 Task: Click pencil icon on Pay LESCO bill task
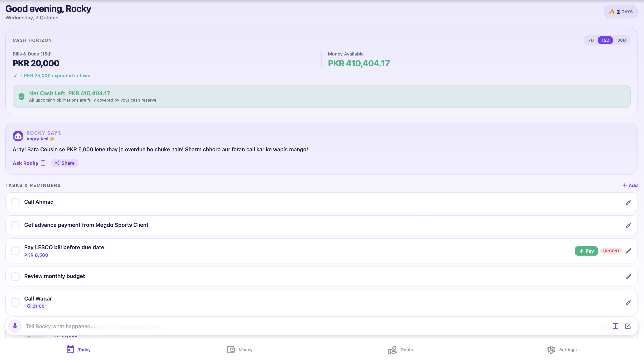tap(628, 251)
